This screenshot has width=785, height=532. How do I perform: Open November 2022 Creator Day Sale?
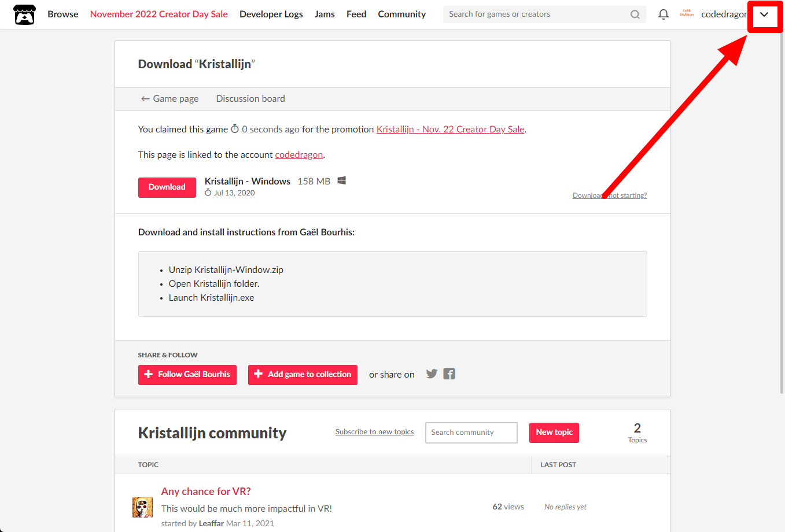pyautogui.click(x=159, y=14)
